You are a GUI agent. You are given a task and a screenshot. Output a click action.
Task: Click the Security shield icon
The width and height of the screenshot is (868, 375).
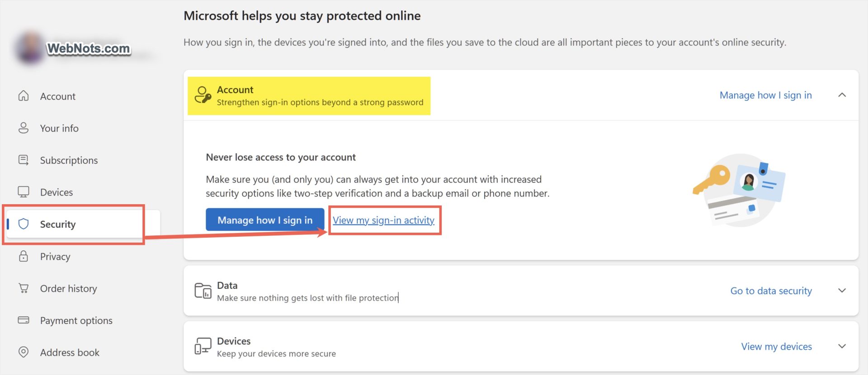pyautogui.click(x=24, y=224)
